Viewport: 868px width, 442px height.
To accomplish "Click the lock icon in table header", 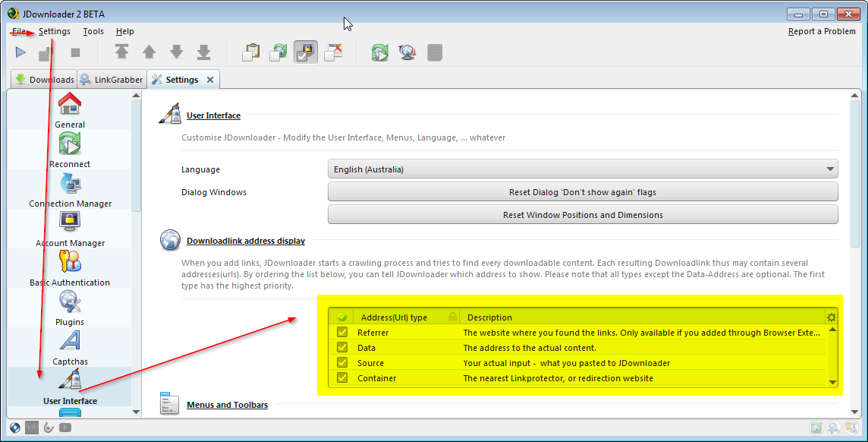I will click(453, 317).
